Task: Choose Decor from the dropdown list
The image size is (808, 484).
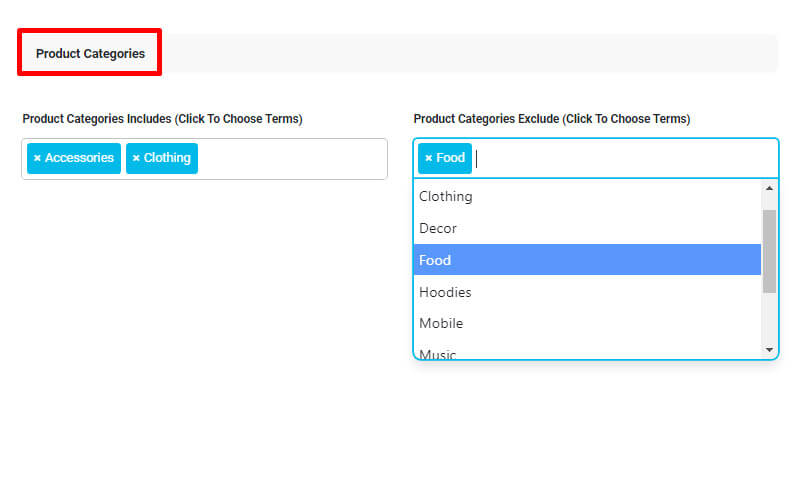Action: click(x=587, y=228)
